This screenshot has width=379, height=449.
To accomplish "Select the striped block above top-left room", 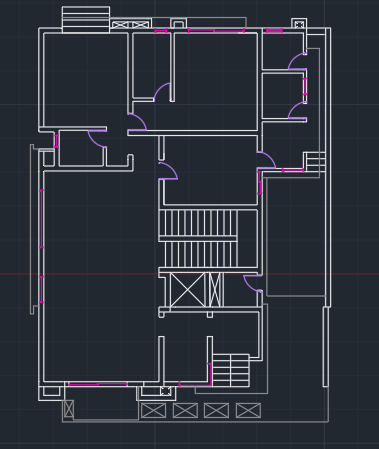I will [86, 20].
